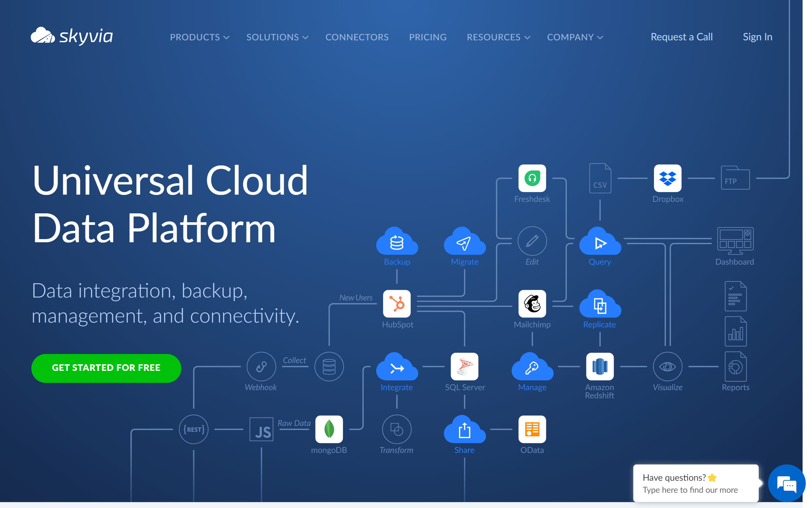Click the 'New Users' label
This screenshot has height=508, width=812.
point(356,298)
